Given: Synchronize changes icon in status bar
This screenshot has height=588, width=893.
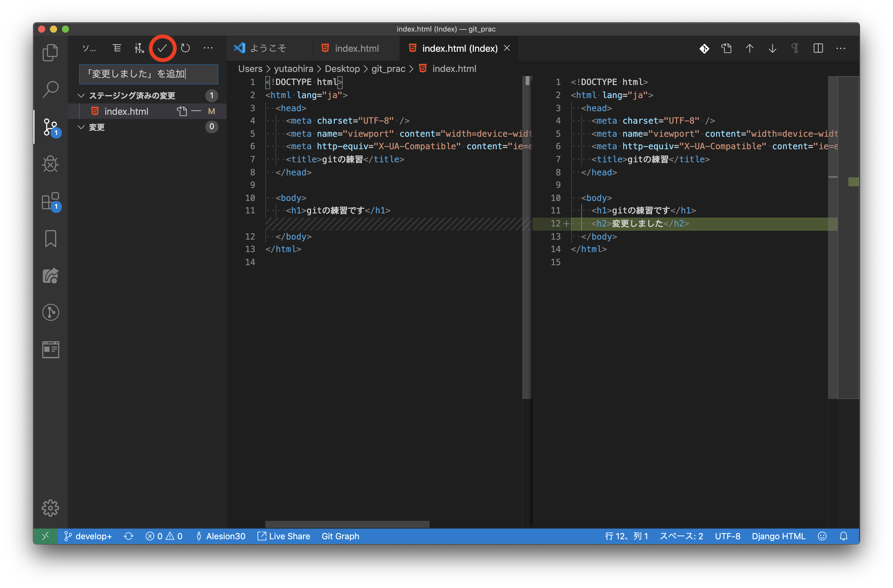Looking at the screenshot, I should (x=129, y=536).
